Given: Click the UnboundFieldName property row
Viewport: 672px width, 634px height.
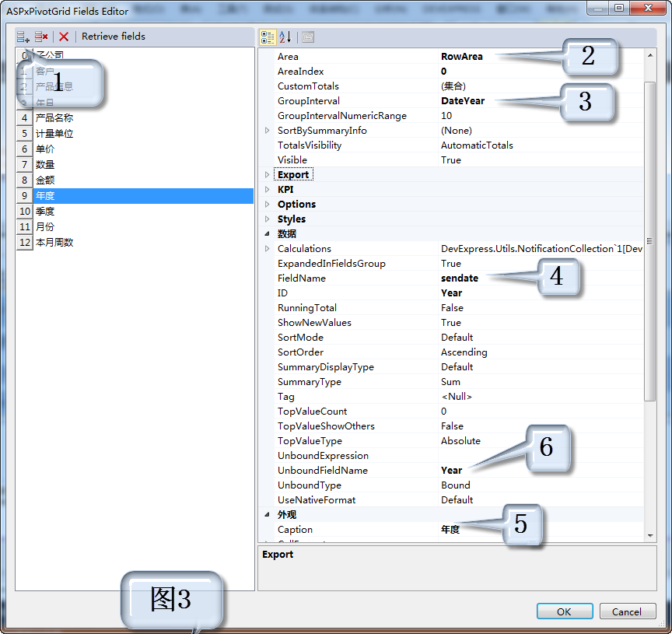Looking at the screenshot, I should coord(459,470).
